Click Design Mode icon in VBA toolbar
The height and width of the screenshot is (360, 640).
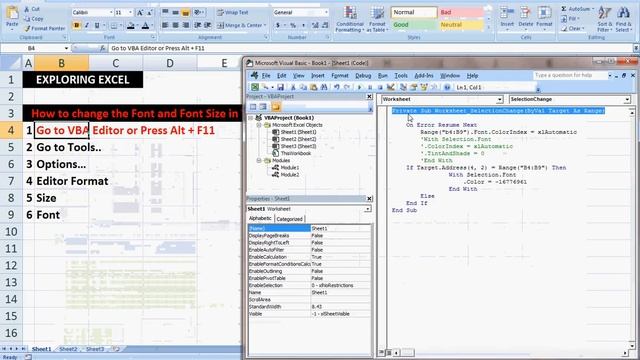coord(391,87)
